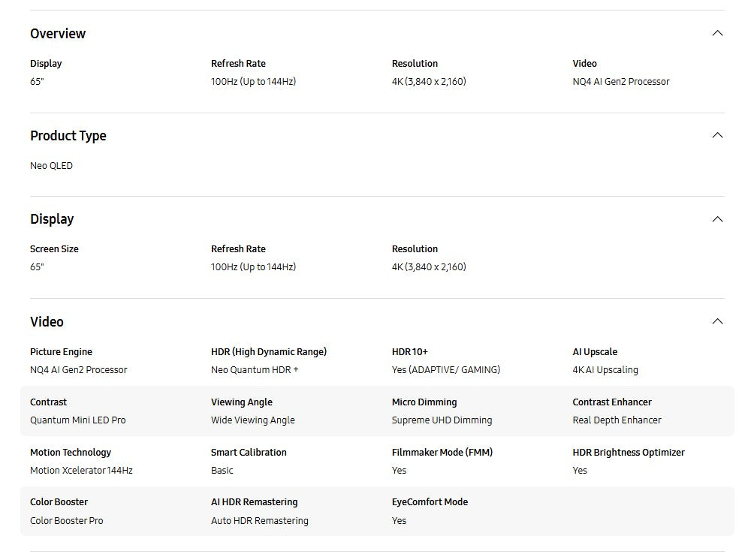Screen dimensions: 751x560
Task: Click the Neo QLED product type text
Action: tap(51, 166)
